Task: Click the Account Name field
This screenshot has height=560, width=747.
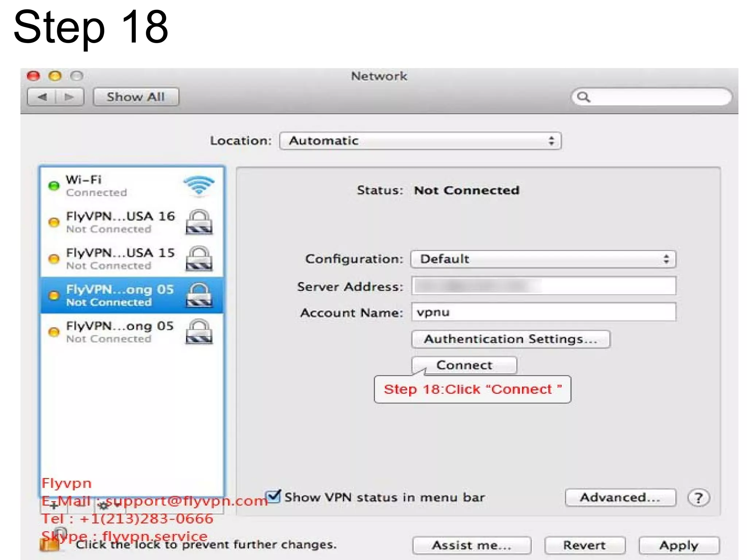Action: click(x=543, y=312)
